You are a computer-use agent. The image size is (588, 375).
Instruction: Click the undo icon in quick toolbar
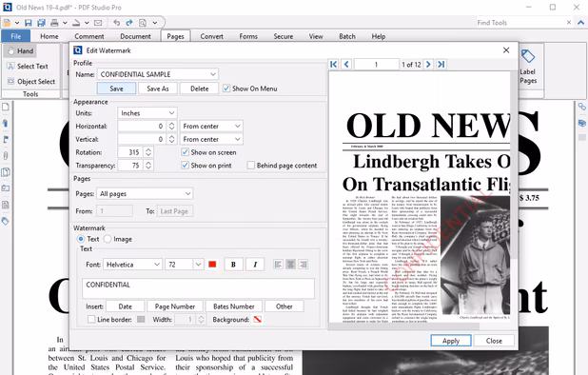(117, 23)
